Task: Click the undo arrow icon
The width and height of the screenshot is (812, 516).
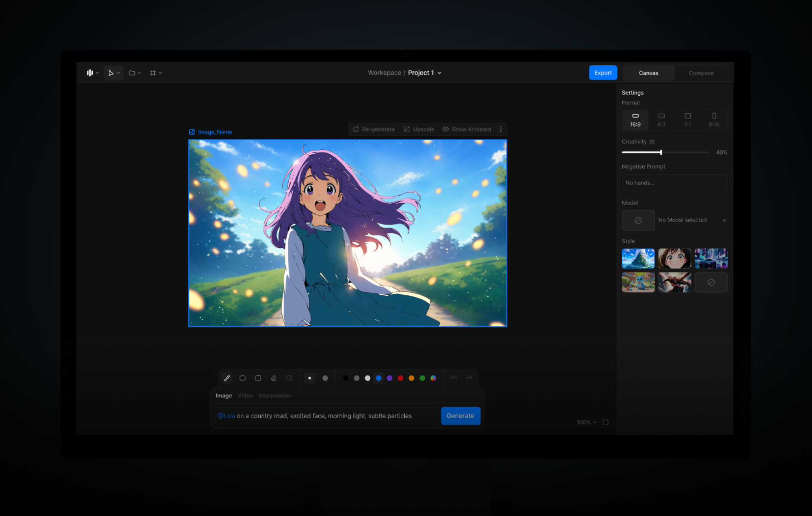Action: (x=454, y=378)
